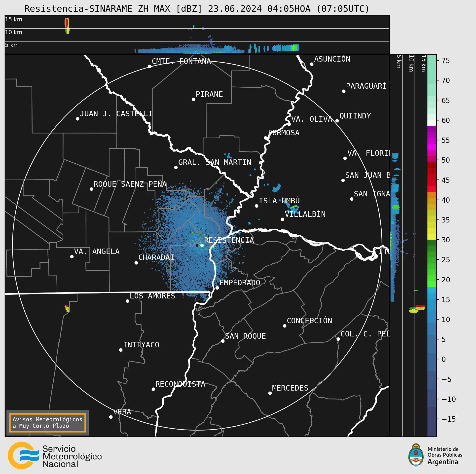Click the 15 km label in top profile
The width and height of the screenshot is (476, 474).
tap(14, 19)
